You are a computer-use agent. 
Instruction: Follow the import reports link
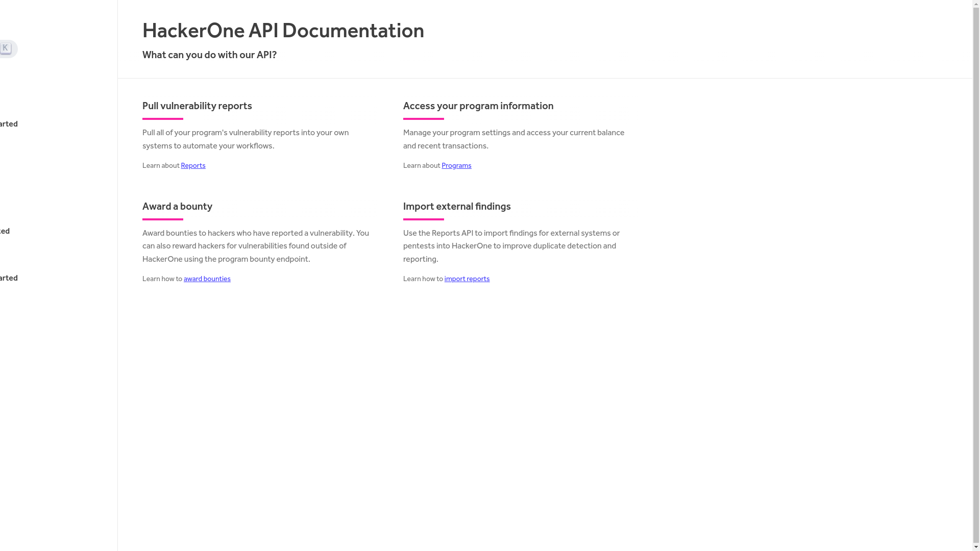point(467,279)
